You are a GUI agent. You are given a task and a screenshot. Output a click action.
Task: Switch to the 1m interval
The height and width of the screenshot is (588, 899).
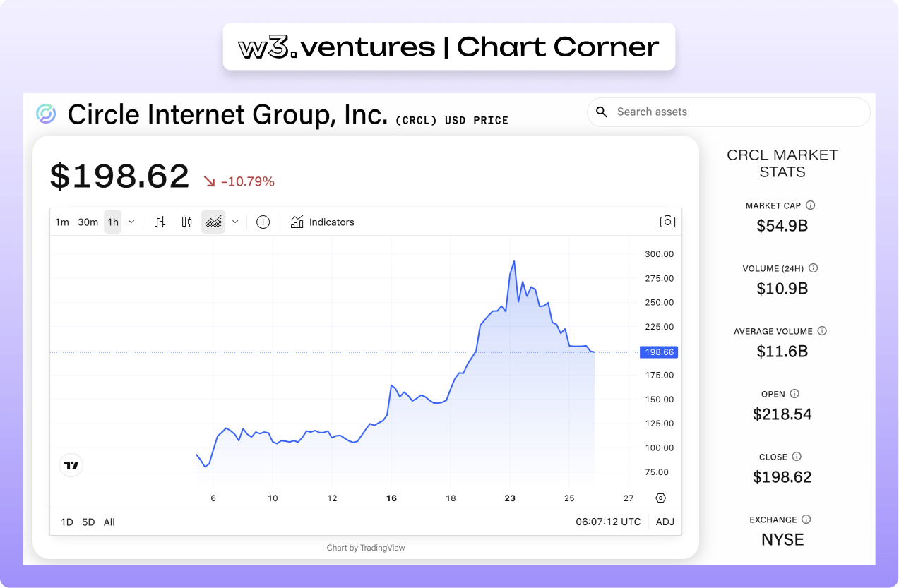pyautogui.click(x=62, y=222)
